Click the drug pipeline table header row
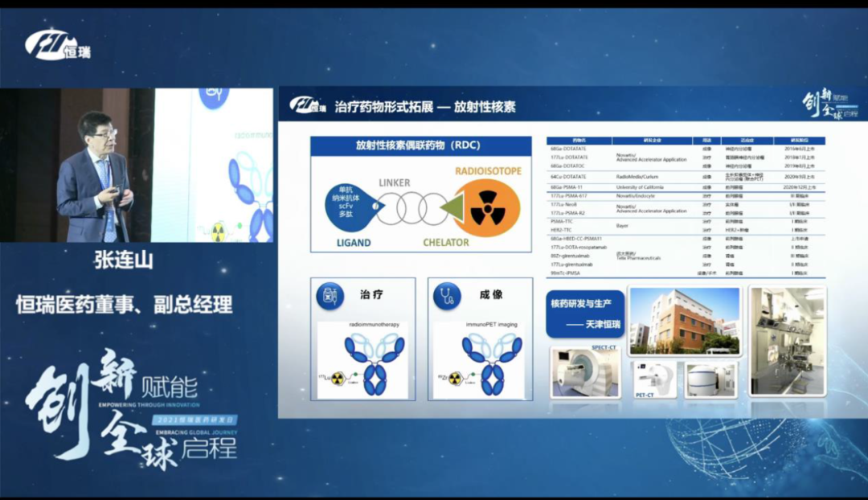 pos(685,140)
